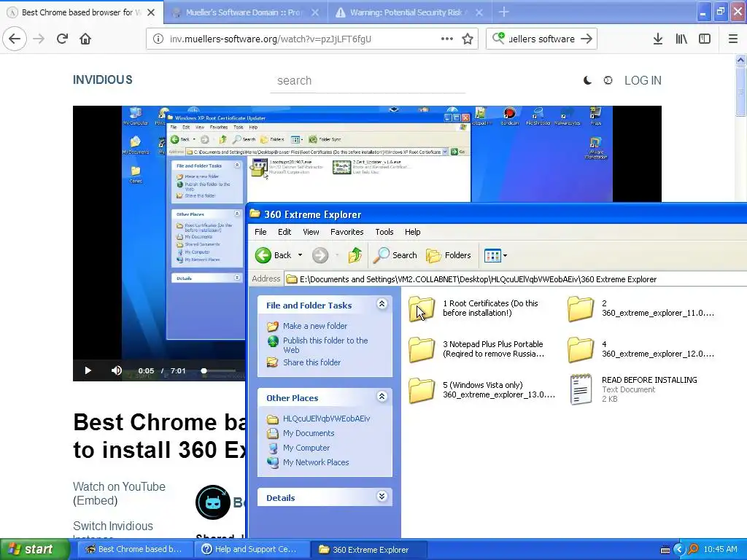747x560 pixels.
Task: Open the browser hamburger menu
Action: (733, 39)
